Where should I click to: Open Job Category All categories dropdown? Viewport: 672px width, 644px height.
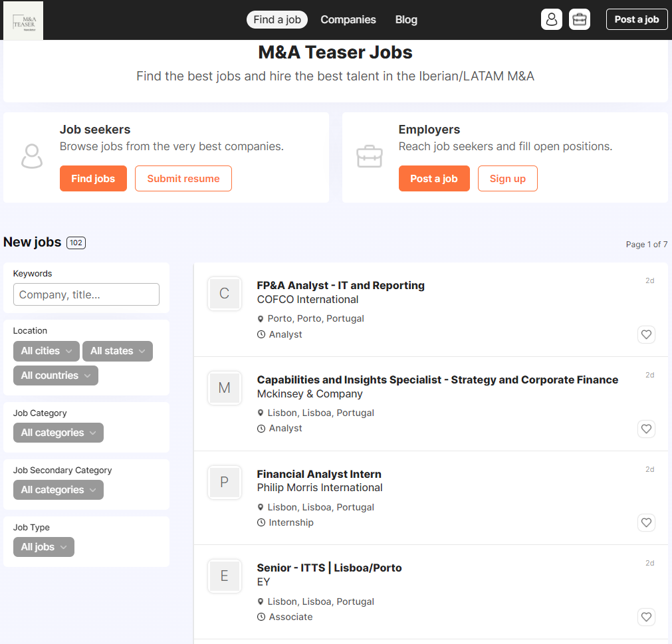pyautogui.click(x=58, y=433)
